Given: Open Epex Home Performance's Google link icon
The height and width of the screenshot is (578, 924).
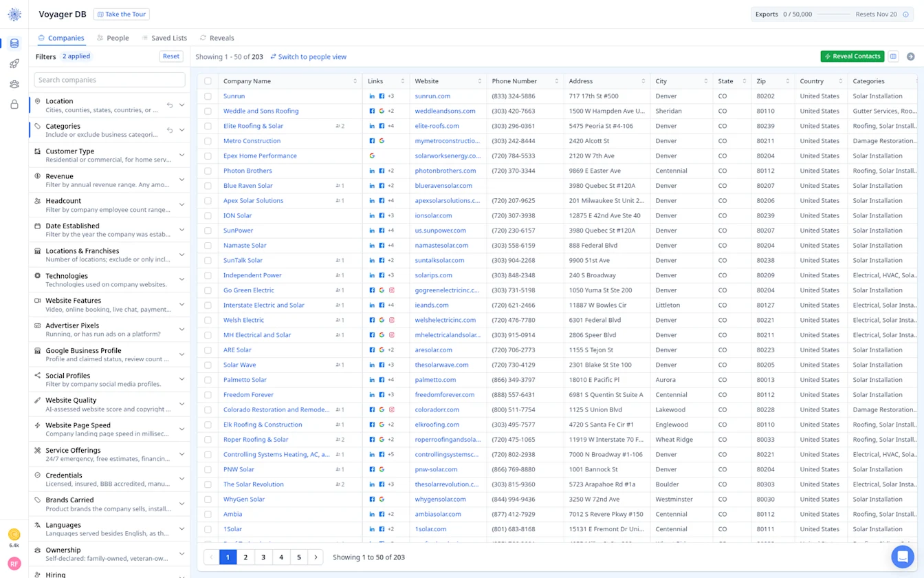Looking at the screenshot, I should (x=372, y=156).
